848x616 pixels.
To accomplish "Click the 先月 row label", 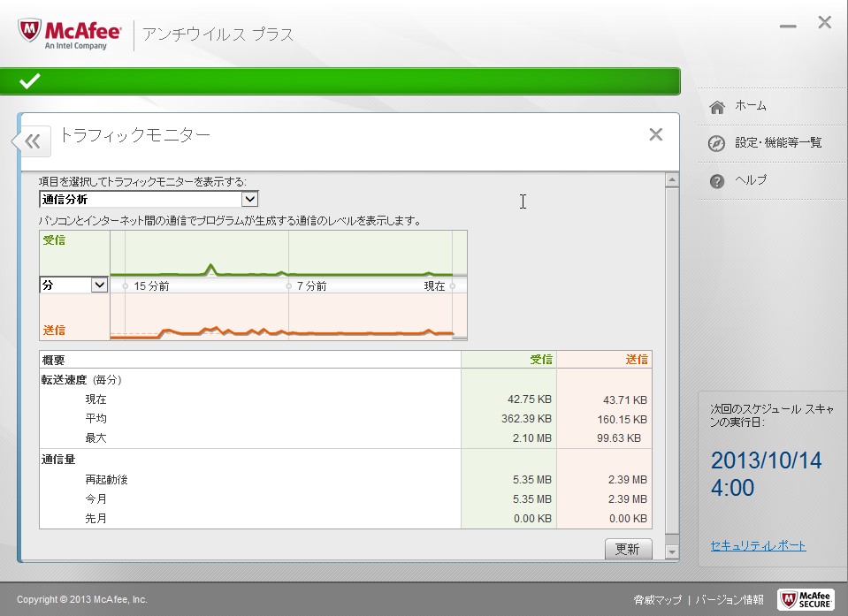I will point(95,518).
